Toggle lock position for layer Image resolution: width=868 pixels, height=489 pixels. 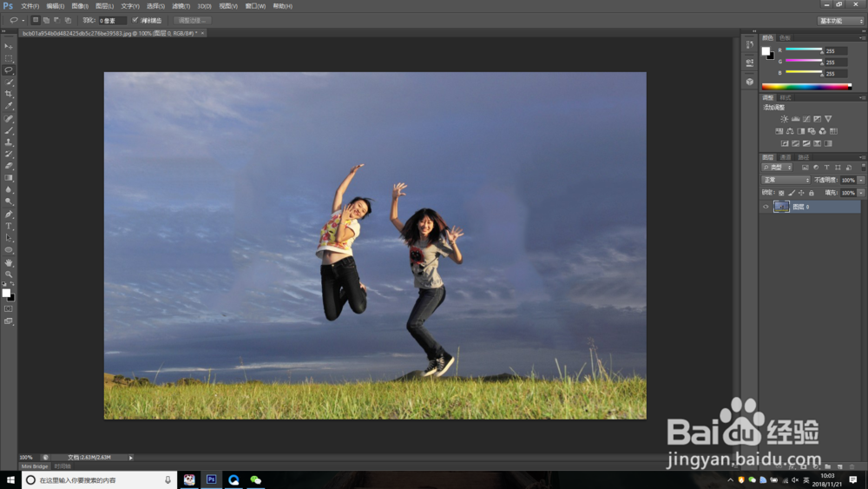[801, 193]
